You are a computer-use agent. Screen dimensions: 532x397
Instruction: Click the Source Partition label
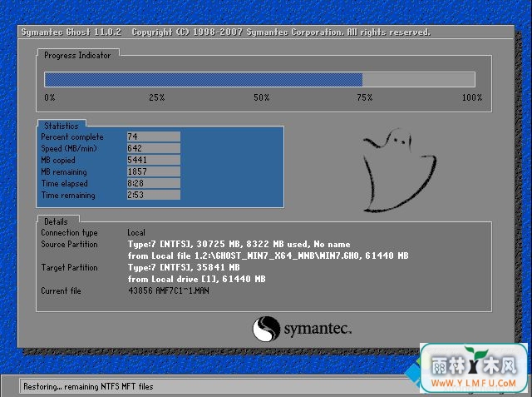(69, 244)
